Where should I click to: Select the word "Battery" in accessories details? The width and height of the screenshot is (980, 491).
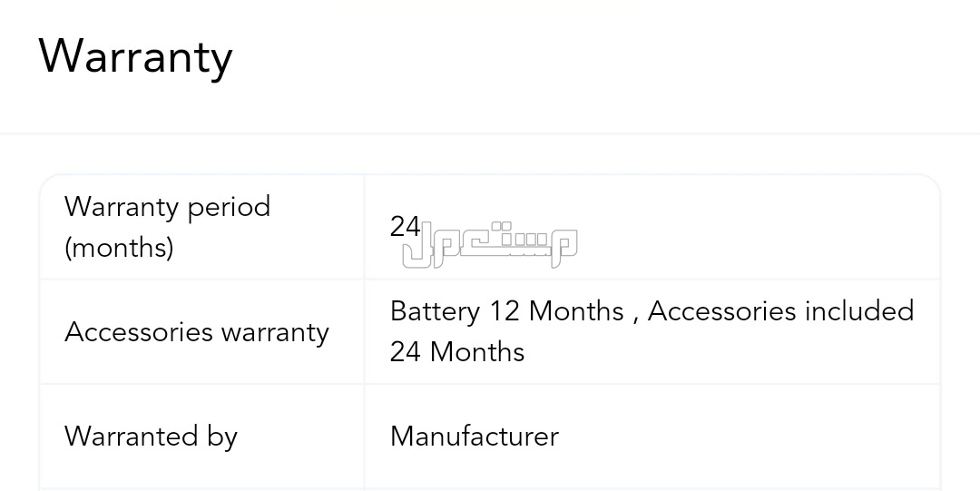pos(435,311)
